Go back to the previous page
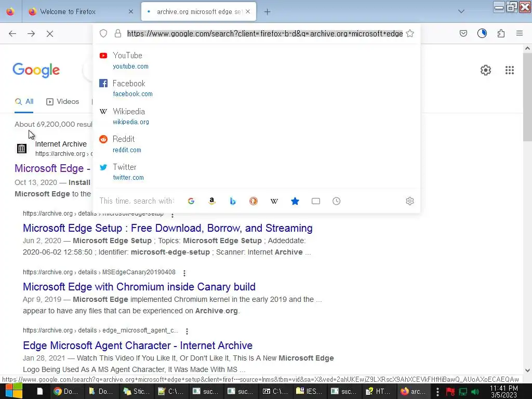Image resolution: width=532 pixels, height=399 pixels. click(12, 33)
